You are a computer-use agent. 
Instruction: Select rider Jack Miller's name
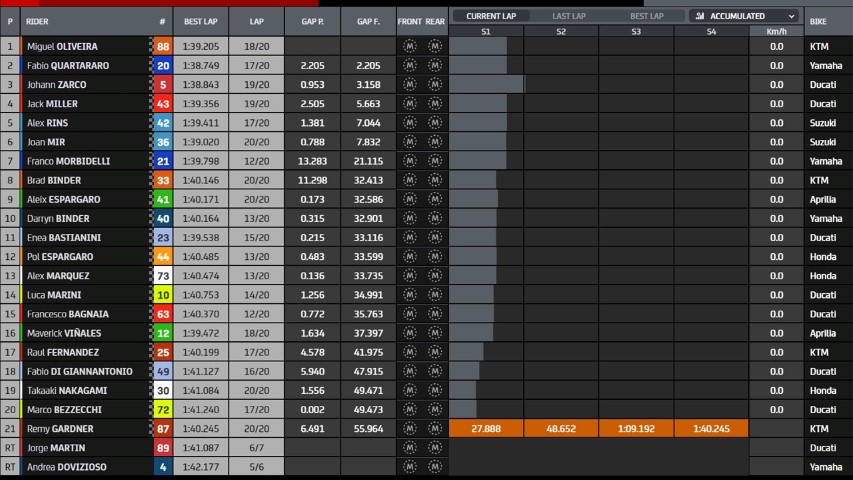click(52, 104)
